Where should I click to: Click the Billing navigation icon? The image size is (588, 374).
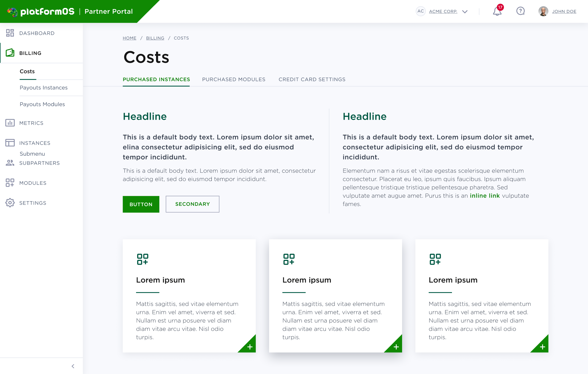point(10,53)
